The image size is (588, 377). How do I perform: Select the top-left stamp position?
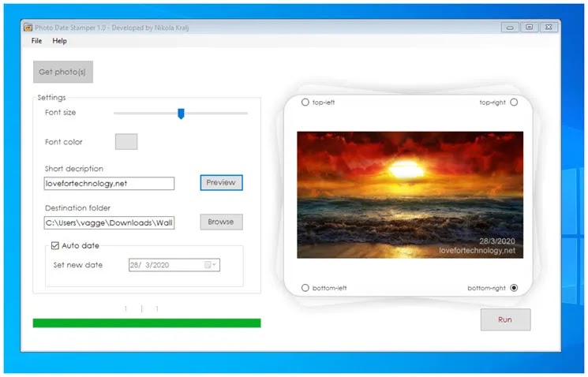point(305,103)
